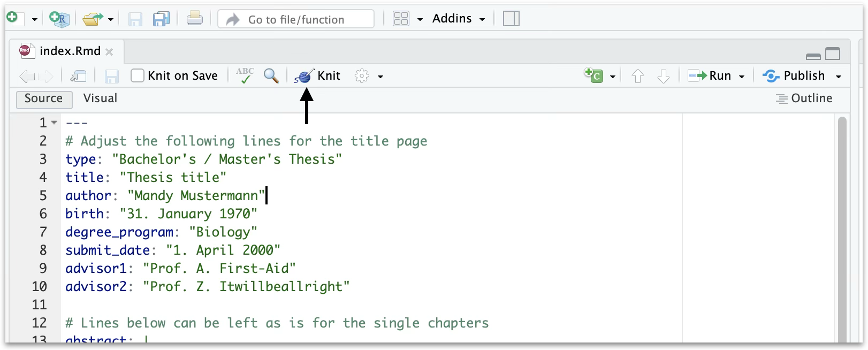This screenshot has width=868, height=350.
Task: Click line number 11 in gutter
Action: click(x=39, y=305)
